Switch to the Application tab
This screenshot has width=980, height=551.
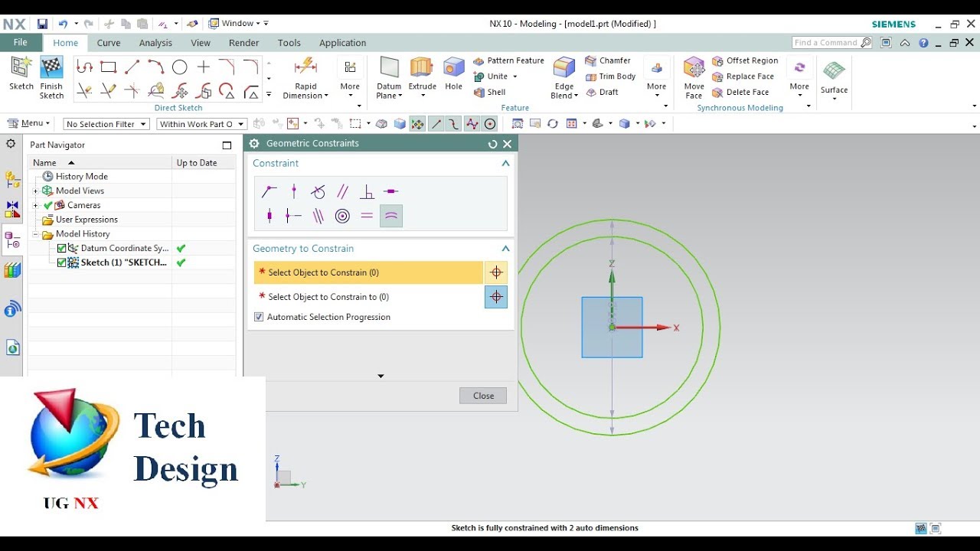pos(342,43)
